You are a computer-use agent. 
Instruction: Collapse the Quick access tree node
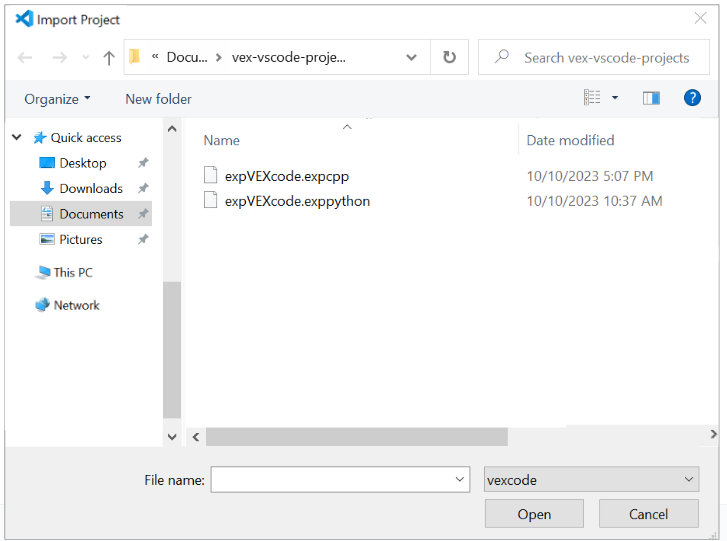tap(17, 138)
